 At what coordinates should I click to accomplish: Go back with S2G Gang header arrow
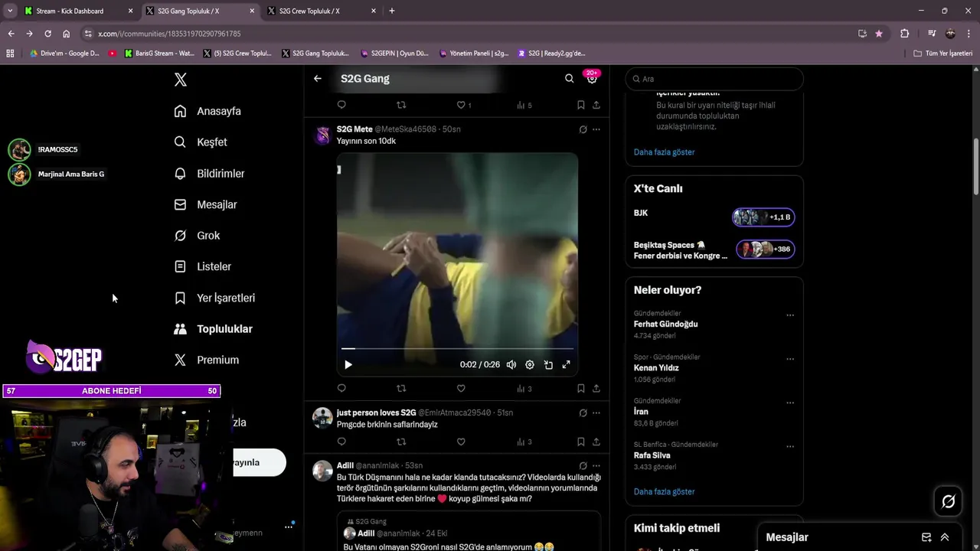point(318,78)
